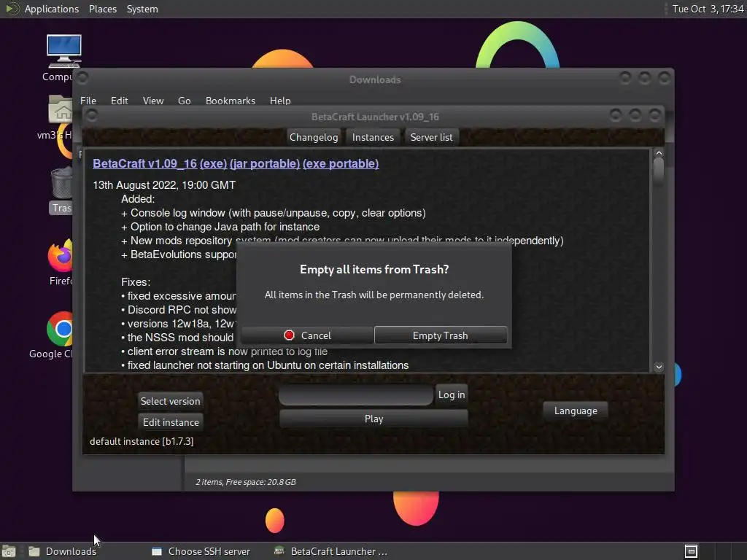Click the Edit instance button
Screen dimensions: 747x560
click(x=171, y=422)
